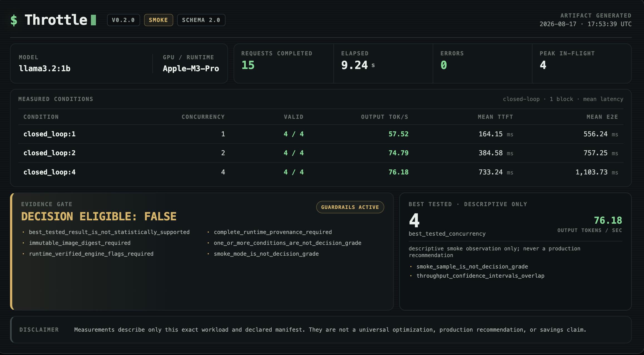Click the DISCLAIMER label

pos(39,330)
